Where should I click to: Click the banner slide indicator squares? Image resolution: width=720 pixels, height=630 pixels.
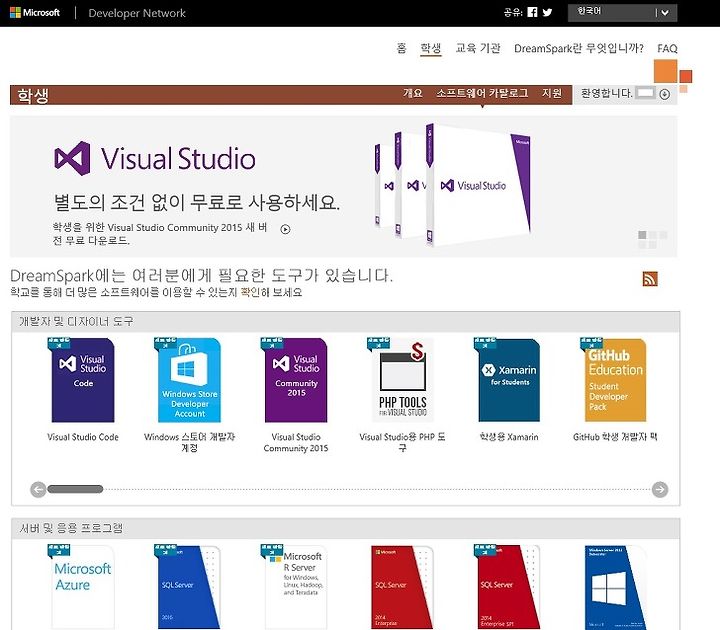pyautogui.click(x=652, y=239)
